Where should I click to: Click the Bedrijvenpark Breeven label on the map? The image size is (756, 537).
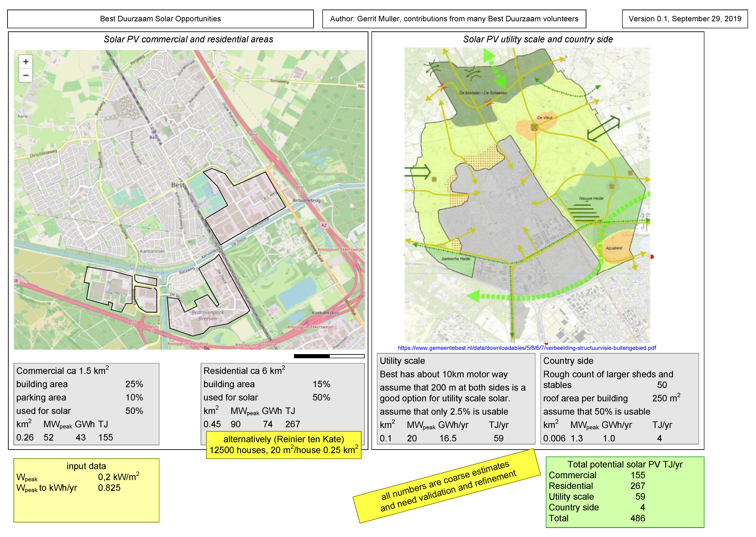tap(208, 315)
